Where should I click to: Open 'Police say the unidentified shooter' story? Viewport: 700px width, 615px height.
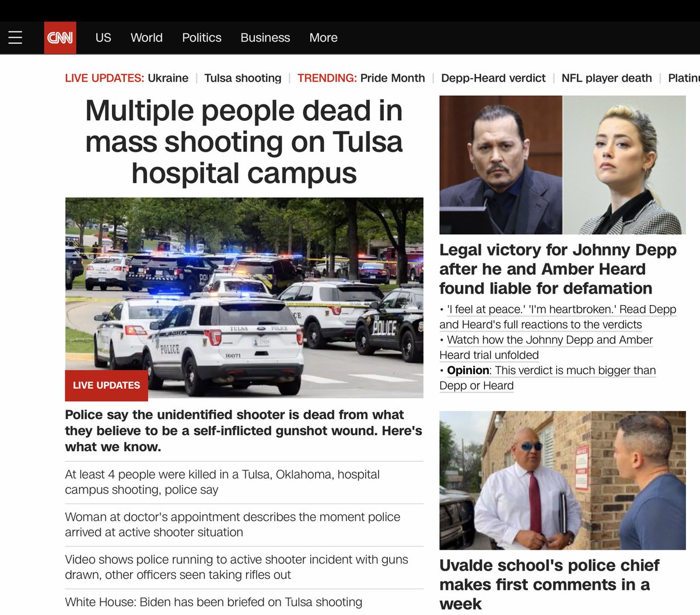[x=244, y=431]
